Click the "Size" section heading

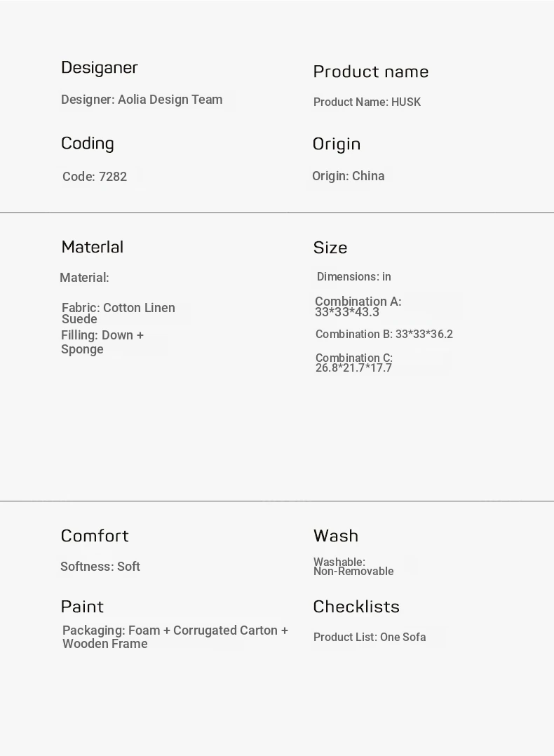pyautogui.click(x=330, y=248)
